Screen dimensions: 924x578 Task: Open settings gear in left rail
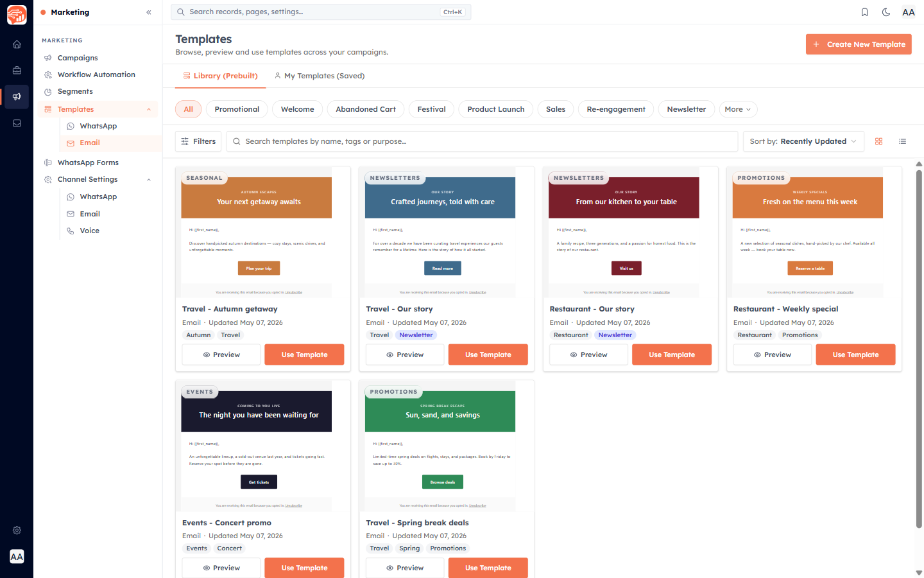(x=17, y=530)
